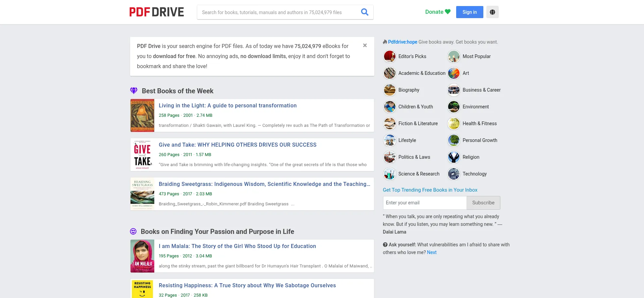
Task: Click Give and Take cover thumbnail
Action: coord(142,155)
